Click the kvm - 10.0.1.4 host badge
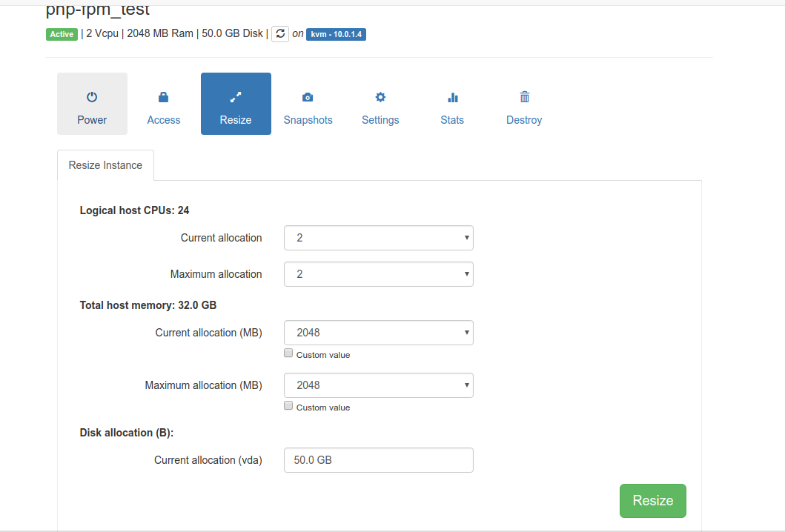The width and height of the screenshot is (785, 532). [336, 34]
